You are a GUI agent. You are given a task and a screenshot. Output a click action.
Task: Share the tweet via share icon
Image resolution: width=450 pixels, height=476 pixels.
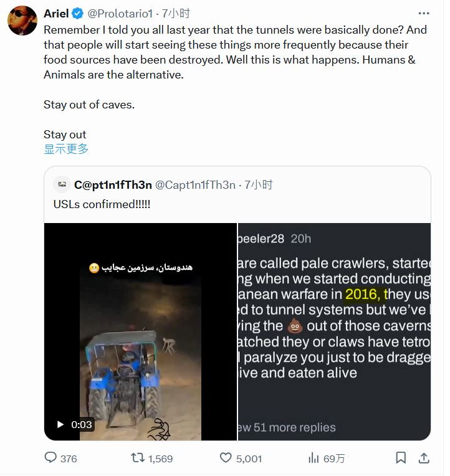[x=424, y=458]
